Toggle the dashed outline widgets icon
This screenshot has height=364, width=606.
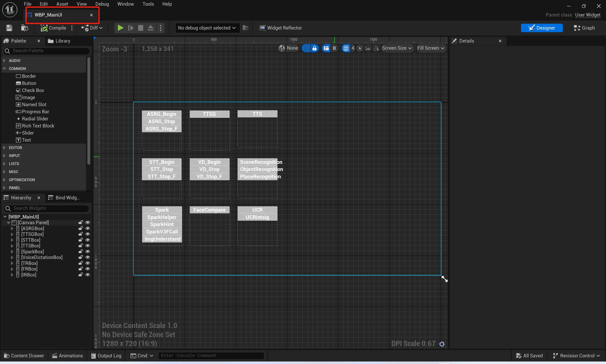[306, 48]
